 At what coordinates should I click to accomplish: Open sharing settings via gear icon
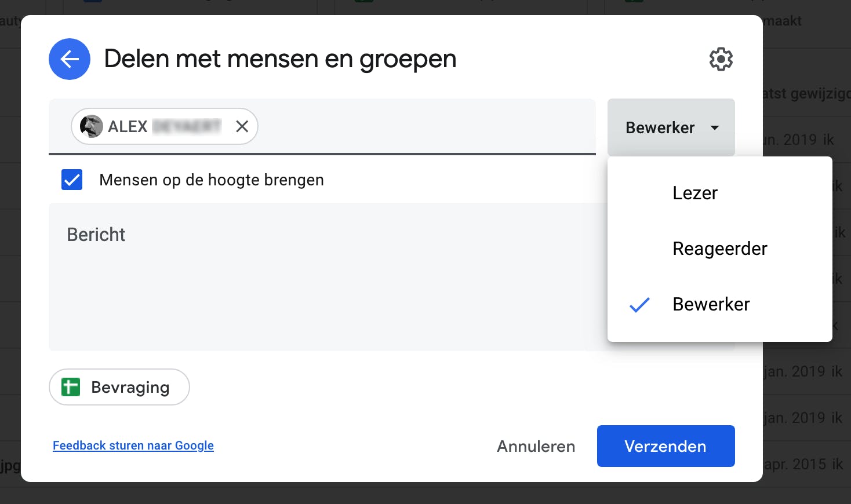pos(721,59)
